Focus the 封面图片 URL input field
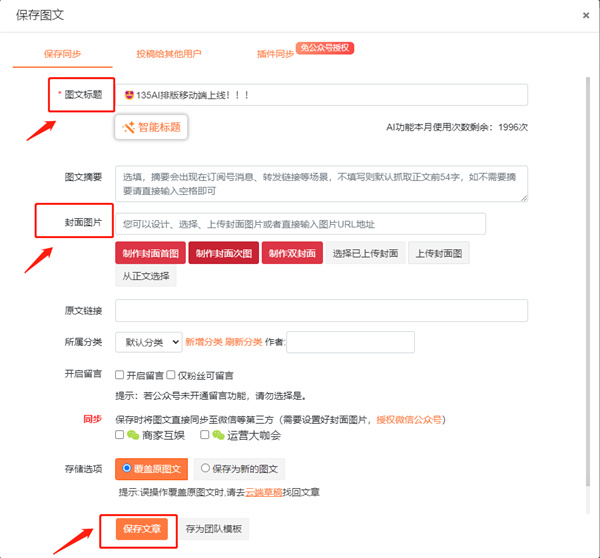Screen dimensions: 600x558 (300, 224)
